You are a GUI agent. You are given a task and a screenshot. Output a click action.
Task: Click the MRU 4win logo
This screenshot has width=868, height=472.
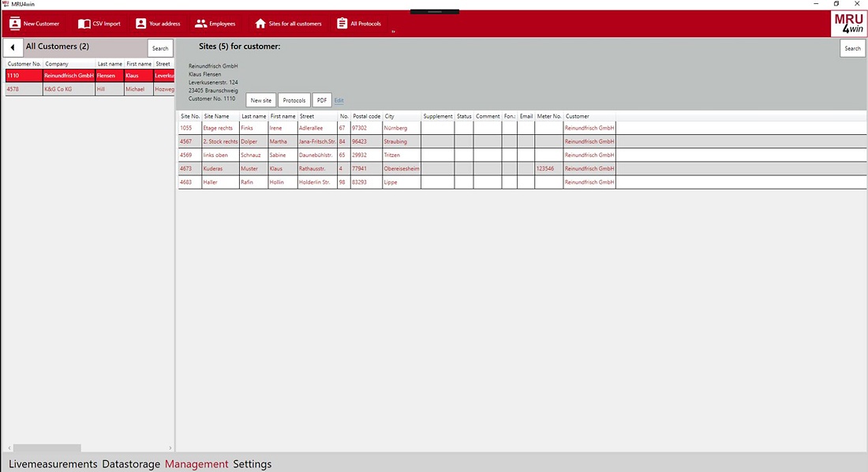848,24
